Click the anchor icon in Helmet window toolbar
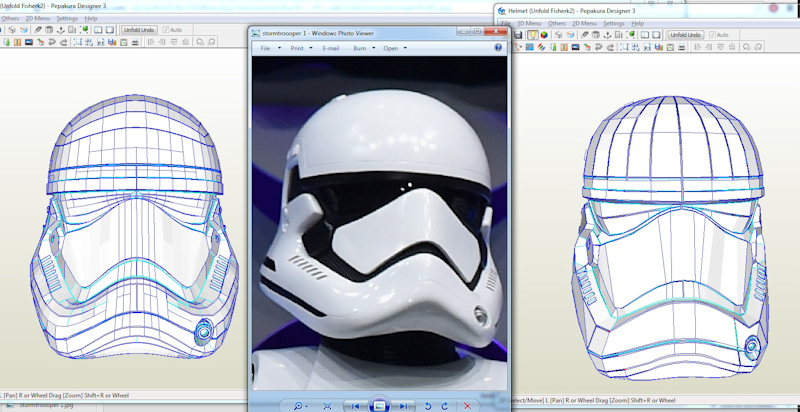 coord(607,35)
